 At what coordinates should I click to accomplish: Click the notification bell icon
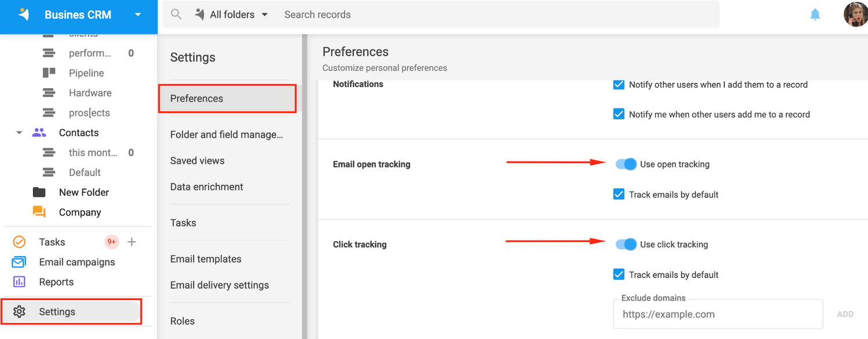[815, 14]
